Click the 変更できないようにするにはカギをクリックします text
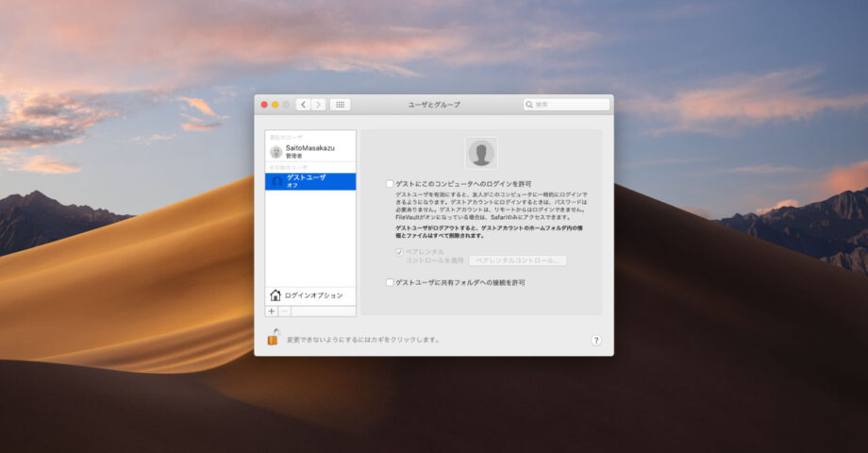868x453 pixels. tap(362, 340)
